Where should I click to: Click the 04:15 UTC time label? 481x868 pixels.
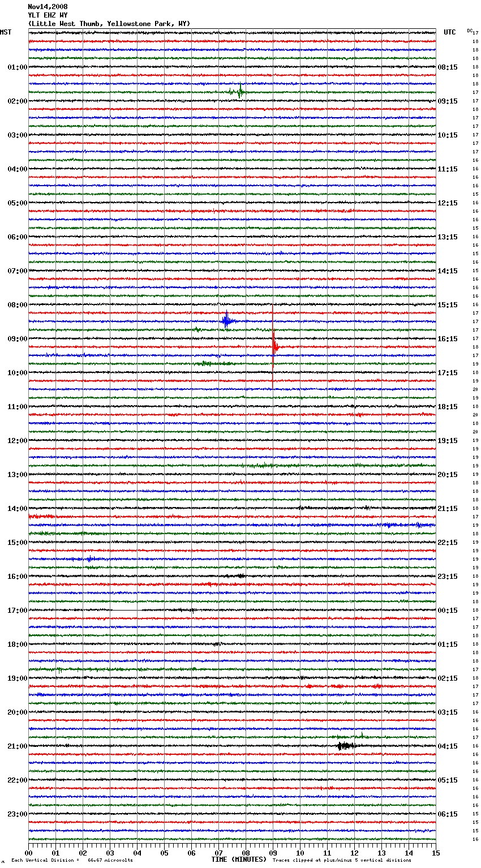pos(448,746)
